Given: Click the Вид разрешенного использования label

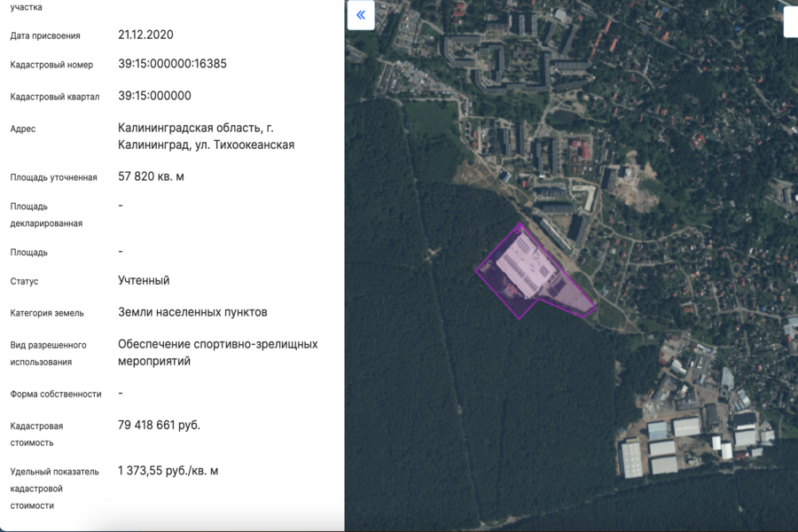Looking at the screenshot, I should (x=48, y=353).
